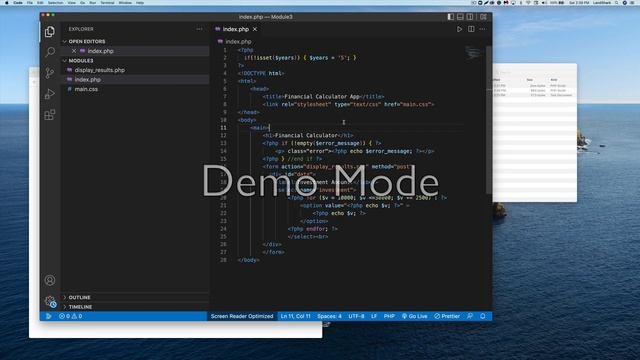Open the Selection menu
640x360 pixels.
pos(56,2)
